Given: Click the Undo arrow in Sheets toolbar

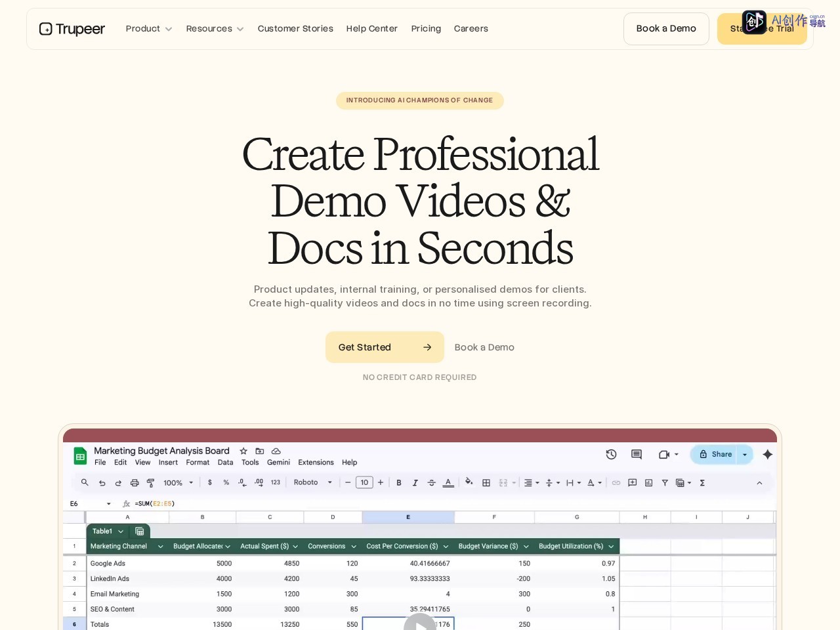Looking at the screenshot, I should pyautogui.click(x=102, y=483).
